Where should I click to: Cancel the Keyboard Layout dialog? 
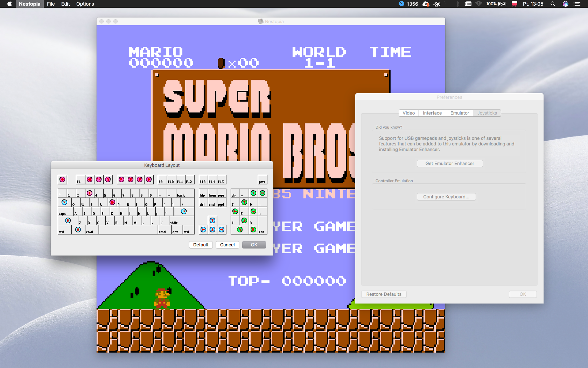[x=227, y=245]
